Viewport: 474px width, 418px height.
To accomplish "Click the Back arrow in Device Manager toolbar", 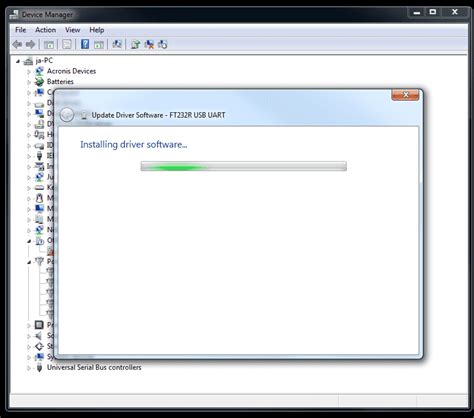I will point(17,44).
